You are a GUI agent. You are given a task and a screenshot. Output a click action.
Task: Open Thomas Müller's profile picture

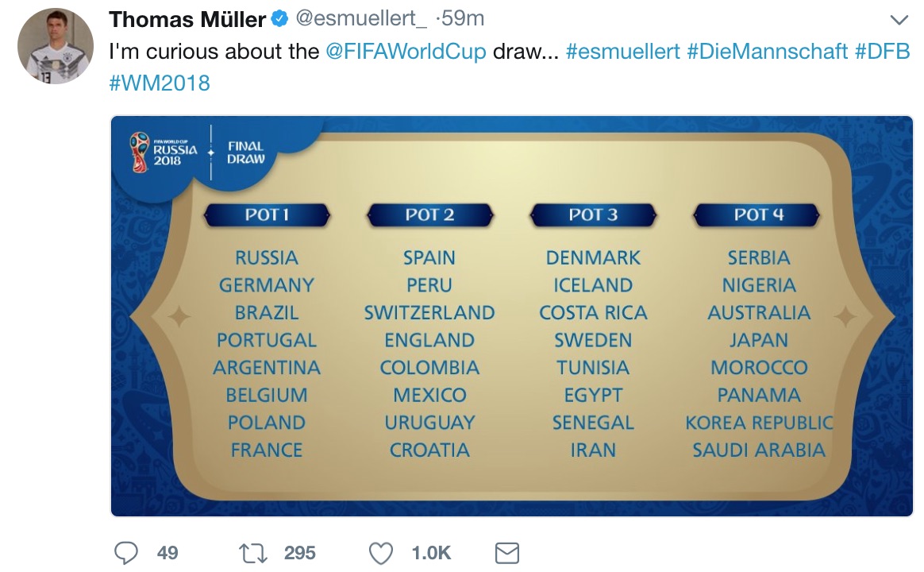pos(56,46)
